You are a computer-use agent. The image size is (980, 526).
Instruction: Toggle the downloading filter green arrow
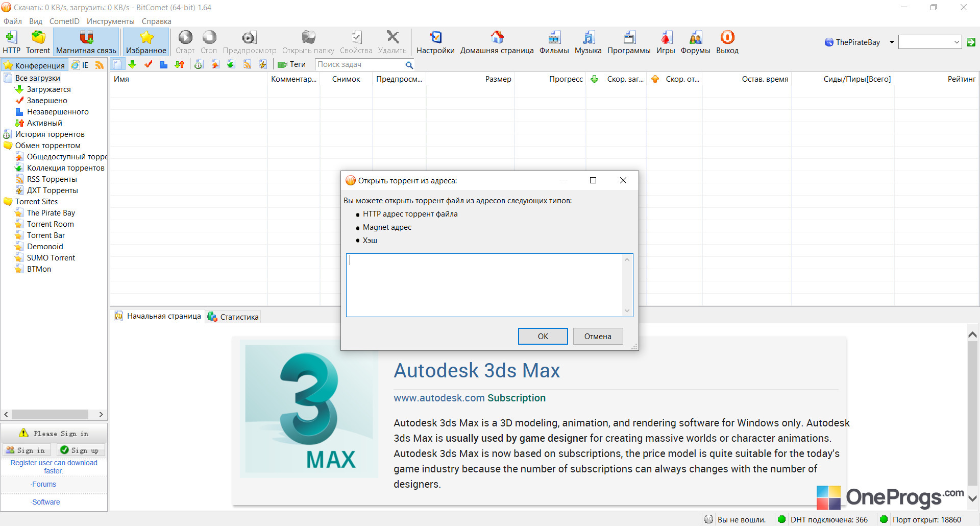click(133, 64)
